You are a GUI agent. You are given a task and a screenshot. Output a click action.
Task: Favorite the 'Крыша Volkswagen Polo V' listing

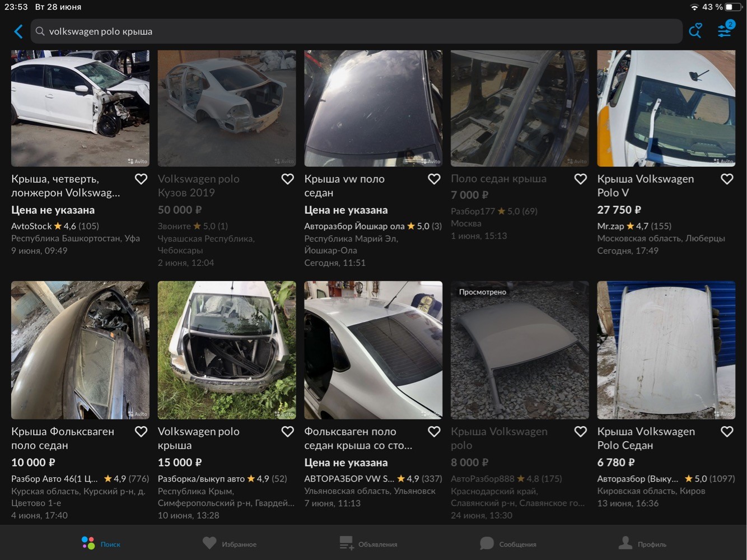(727, 179)
